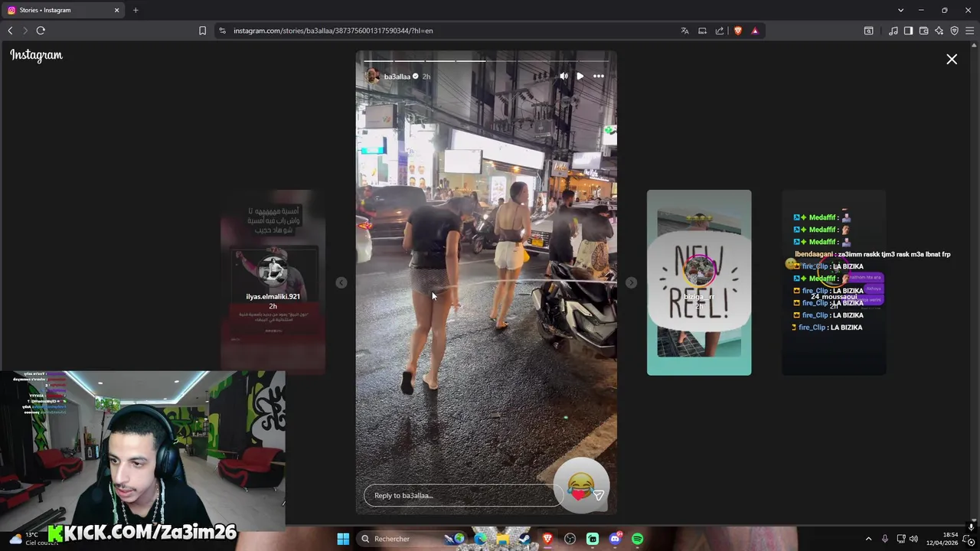Bookmark this page icon
The width and height of the screenshot is (980, 551).
202,31
